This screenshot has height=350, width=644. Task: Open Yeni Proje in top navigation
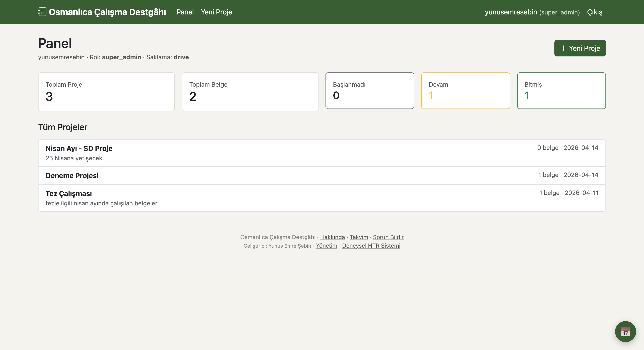point(216,12)
